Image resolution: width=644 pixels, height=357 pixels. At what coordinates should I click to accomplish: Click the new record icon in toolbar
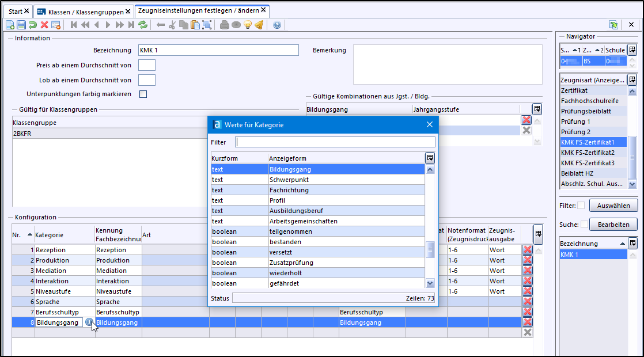coord(10,25)
